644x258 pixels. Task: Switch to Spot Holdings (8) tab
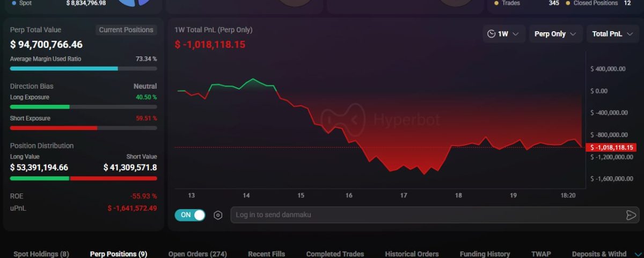click(41, 254)
